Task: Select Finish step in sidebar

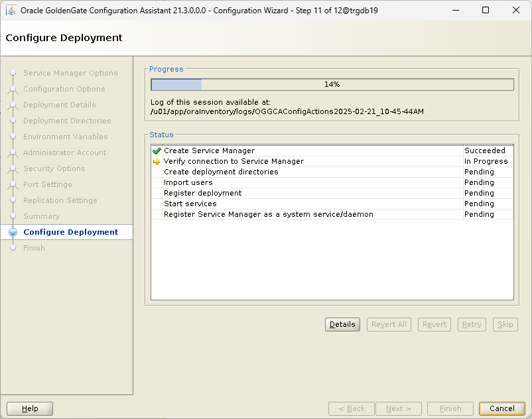Action: 34,248
